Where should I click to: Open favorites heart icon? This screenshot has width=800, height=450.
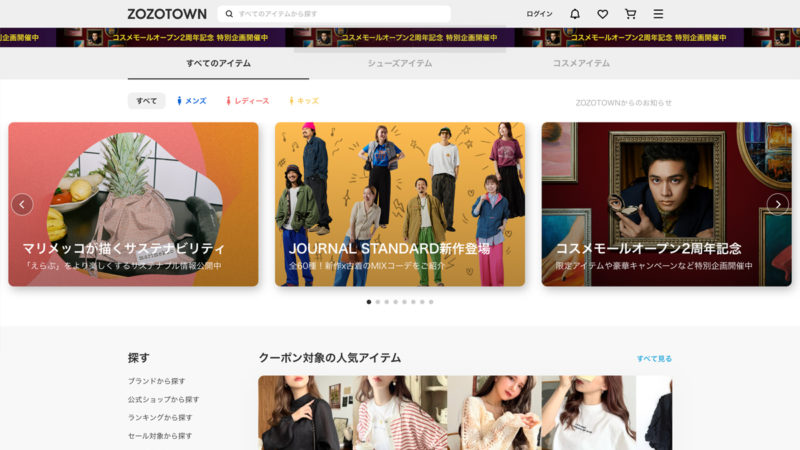[602, 14]
